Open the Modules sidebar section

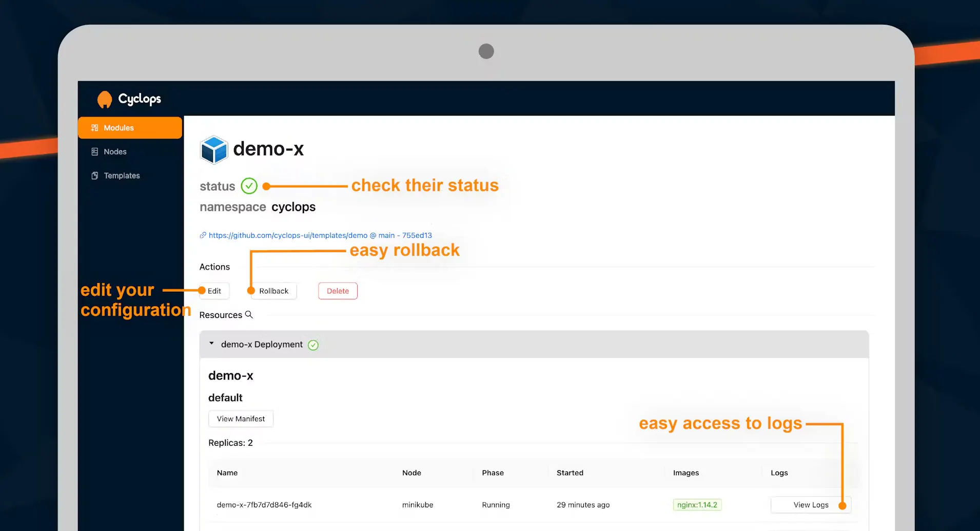click(x=130, y=128)
